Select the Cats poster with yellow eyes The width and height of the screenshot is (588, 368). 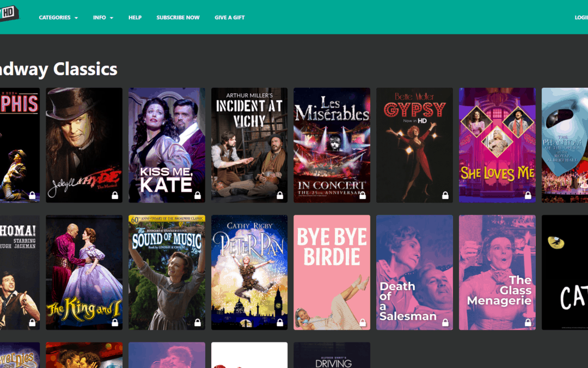(565, 273)
